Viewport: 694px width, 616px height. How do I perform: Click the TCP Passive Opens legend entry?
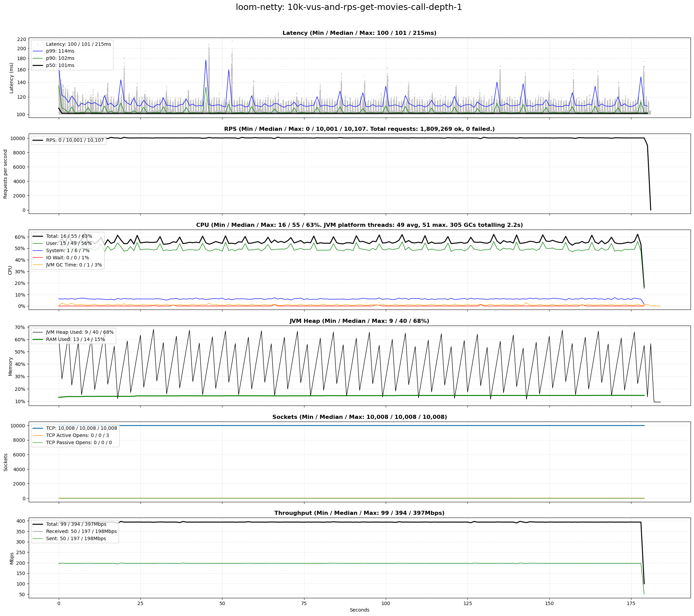click(79, 443)
